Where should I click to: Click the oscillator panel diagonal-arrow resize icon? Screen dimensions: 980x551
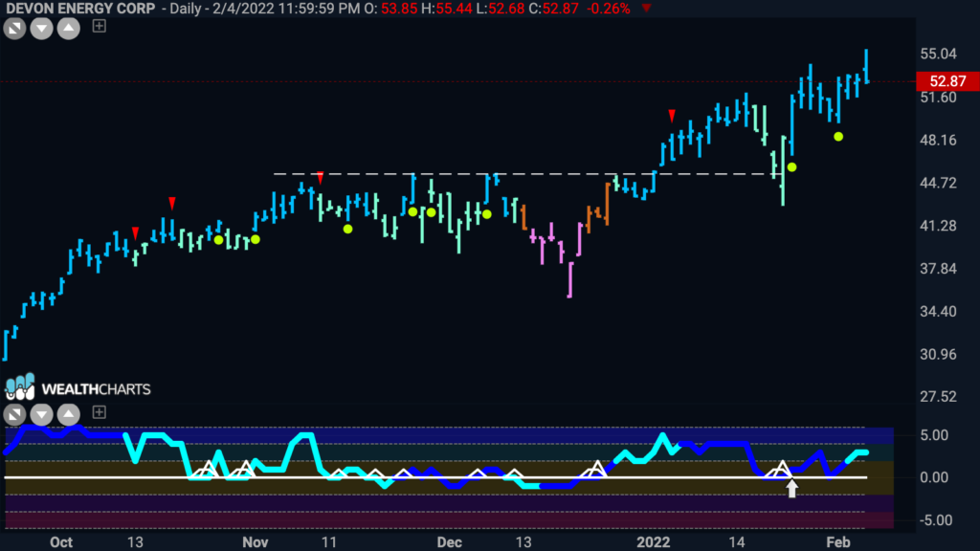tap(14, 414)
